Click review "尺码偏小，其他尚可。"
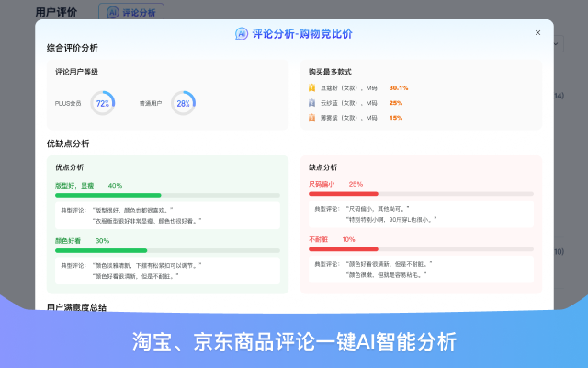This screenshot has width=588, height=368. point(378,209)
